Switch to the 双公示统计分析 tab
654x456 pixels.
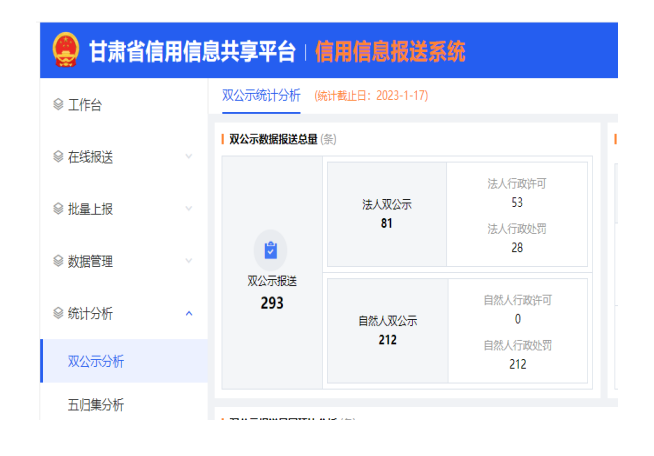260,95
